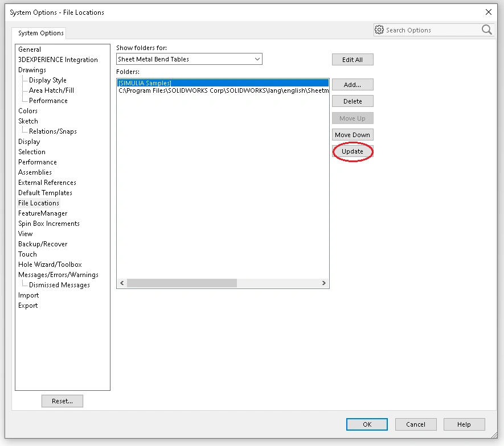504x446 pixels.
Task: Click the gear icon in Search Options
Action: [379, 30]
